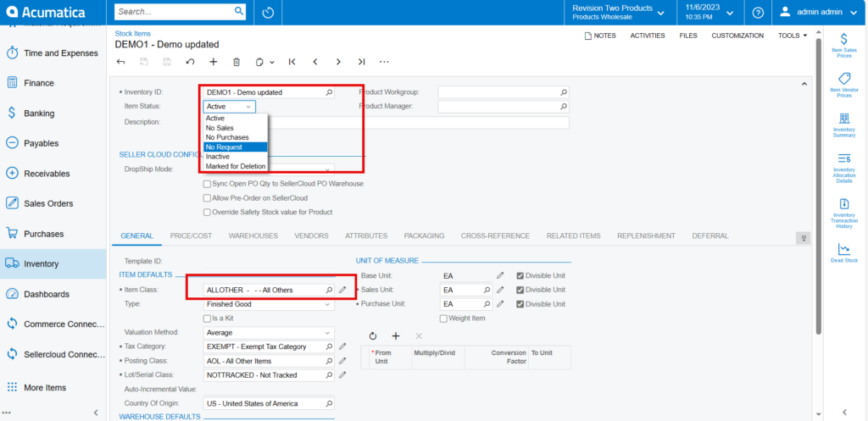Viewport: 868px width, 421px height.
Task: Open Item Vendor Prices side panel
Action: 843,86
